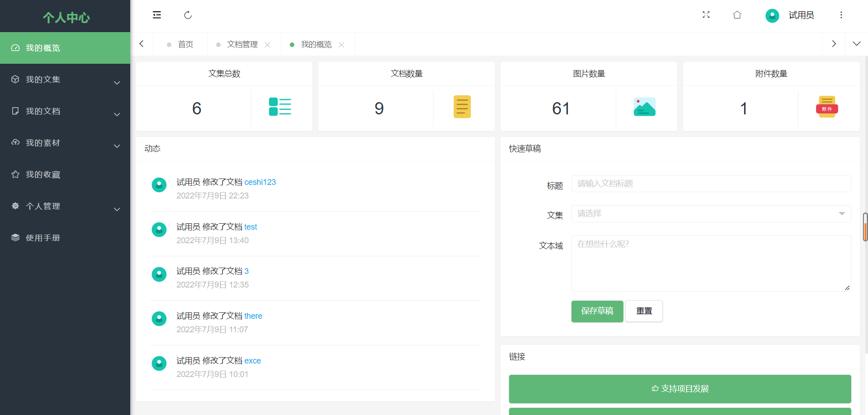Viewport: 868px width, 415px height.
Task: Click the 我的收藏 star icon
Action: 15,174
